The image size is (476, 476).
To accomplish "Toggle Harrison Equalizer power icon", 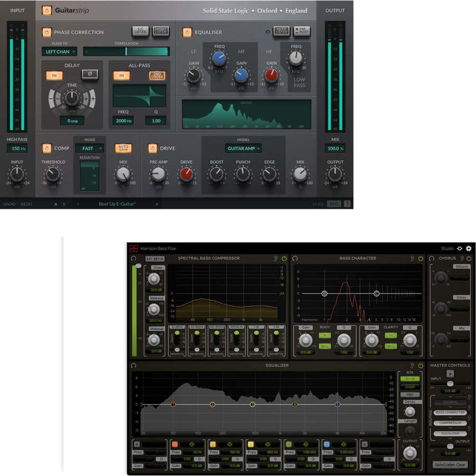I will point(421,366).
